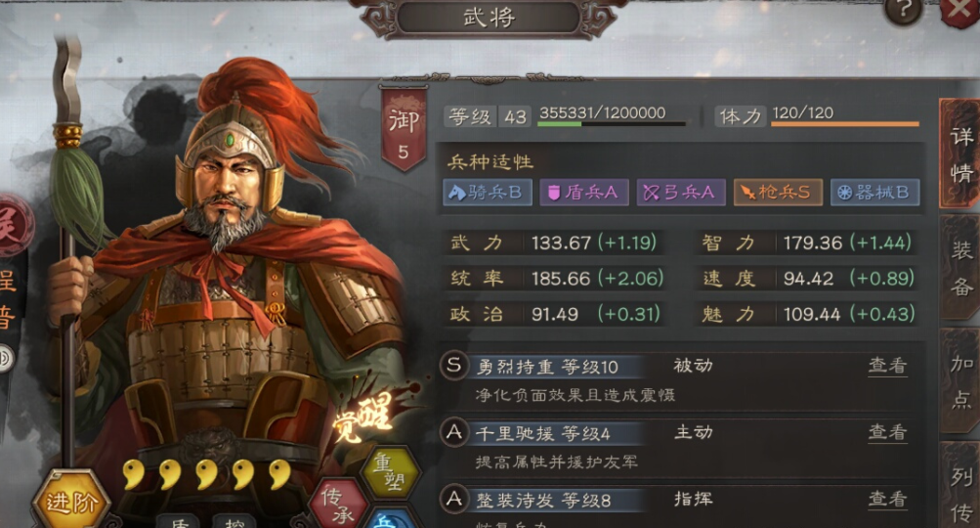The width and height of the screenshot is (980, 528).
Task: Click 查看 beside 整装待发 skill
Action: click(887, 499)
